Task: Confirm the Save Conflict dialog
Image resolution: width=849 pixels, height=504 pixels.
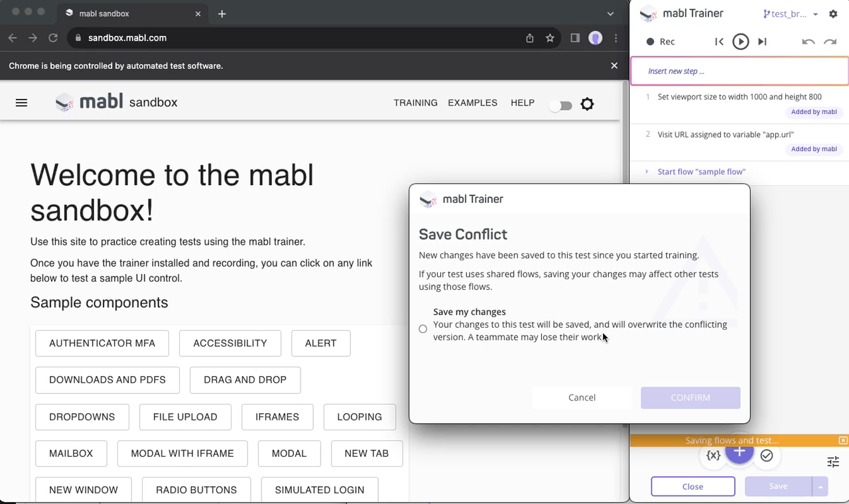Action: click(x=690, y=397)
